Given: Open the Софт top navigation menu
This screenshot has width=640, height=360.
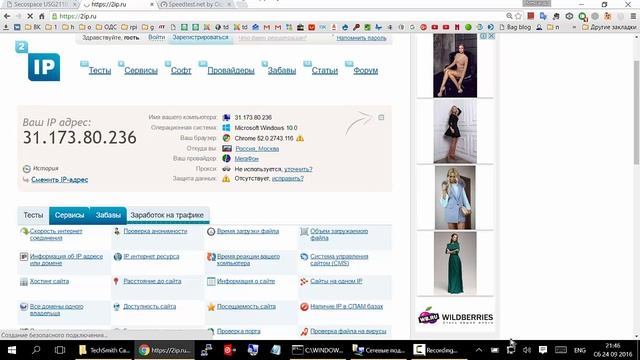Looking at the screenshot, I should [181, 70].
